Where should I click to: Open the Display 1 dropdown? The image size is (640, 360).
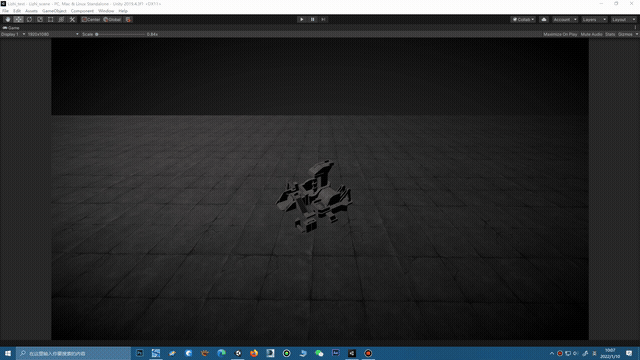13,35
